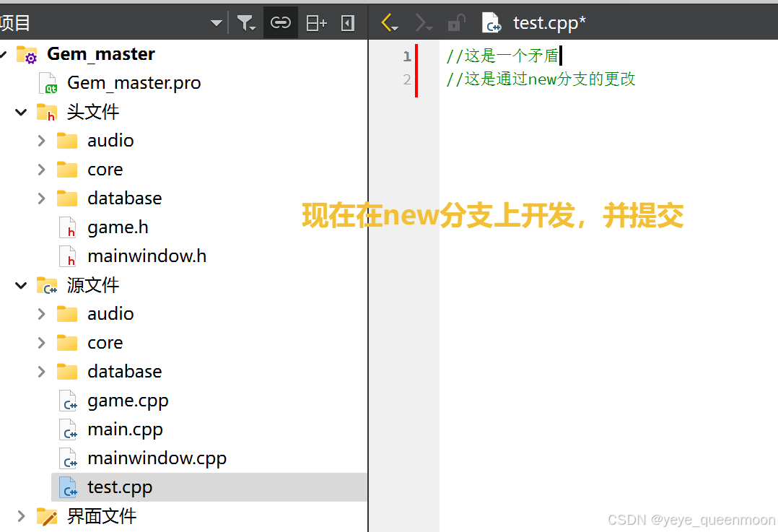Click the go forward arrow

point(423,23)
